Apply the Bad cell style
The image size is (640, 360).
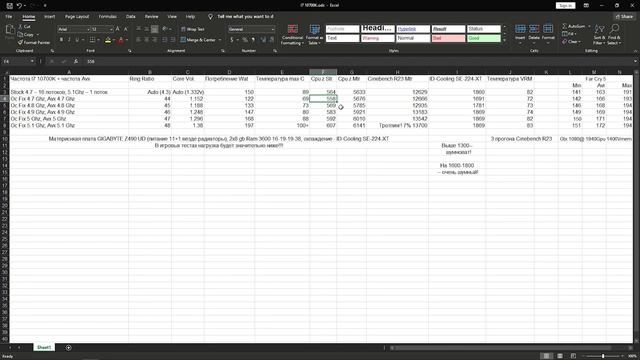pos(448,38)
